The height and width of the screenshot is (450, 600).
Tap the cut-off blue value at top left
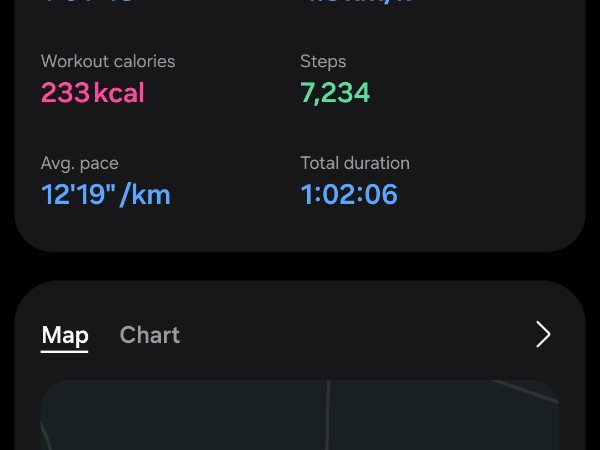(x=90, y=3)
